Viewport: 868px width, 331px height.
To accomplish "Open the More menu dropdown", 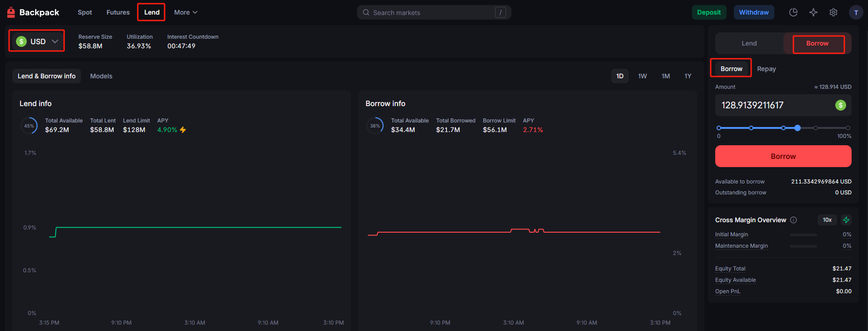I will click(186, 12).
